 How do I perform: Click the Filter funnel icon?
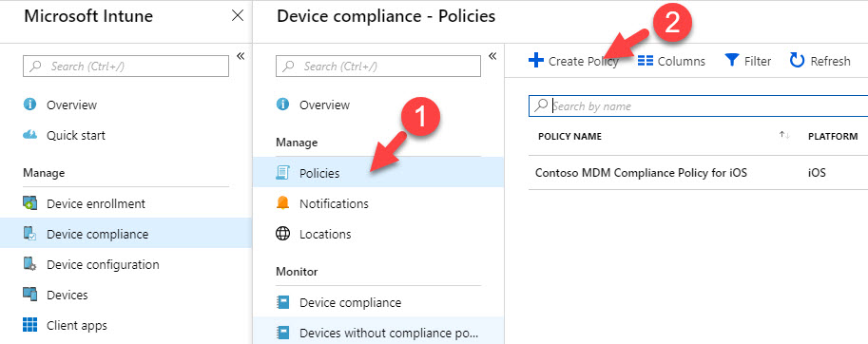(x=732, y=60)
